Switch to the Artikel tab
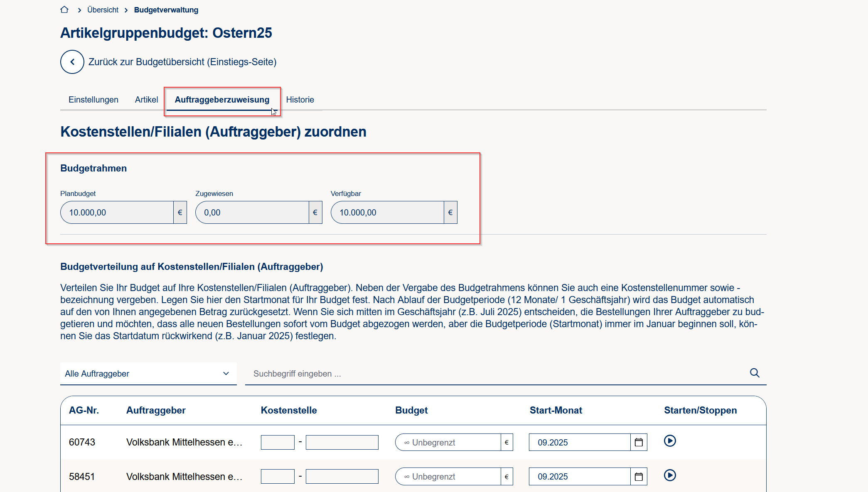 point(146,100)
